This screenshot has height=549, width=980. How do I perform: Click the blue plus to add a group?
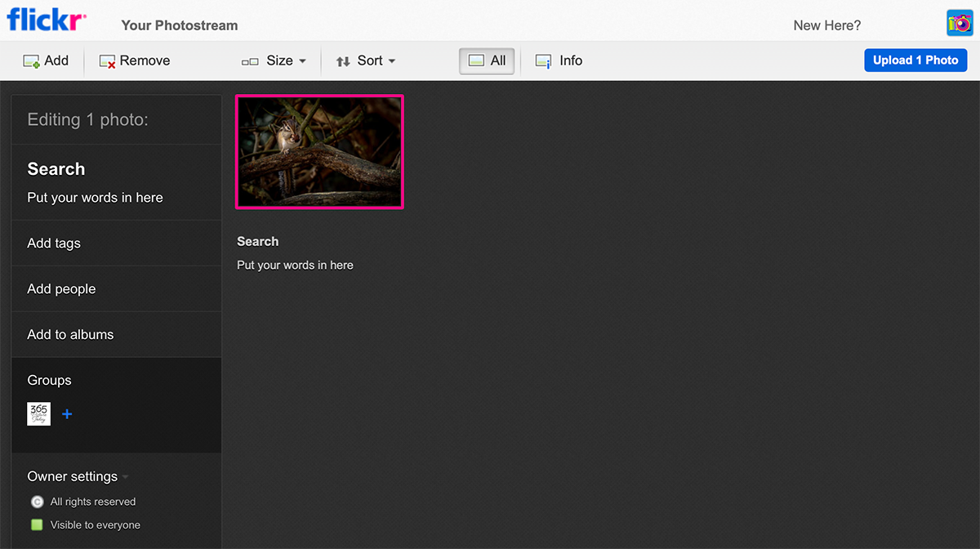(x=66, y=413)
